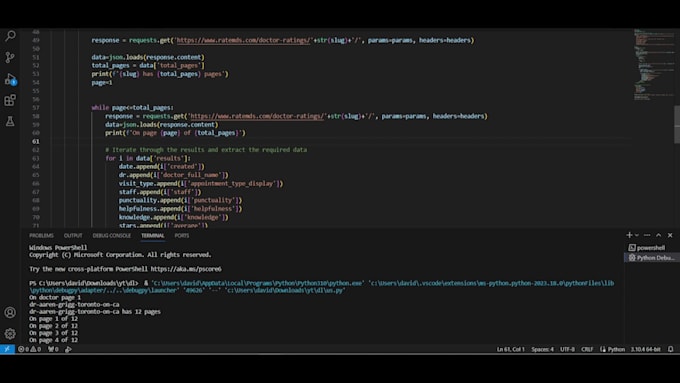Open the Manage gear menu
Image resolution: width=680 pixels, height=383 pixels.
pyautogui.click(x=10, y=334)
